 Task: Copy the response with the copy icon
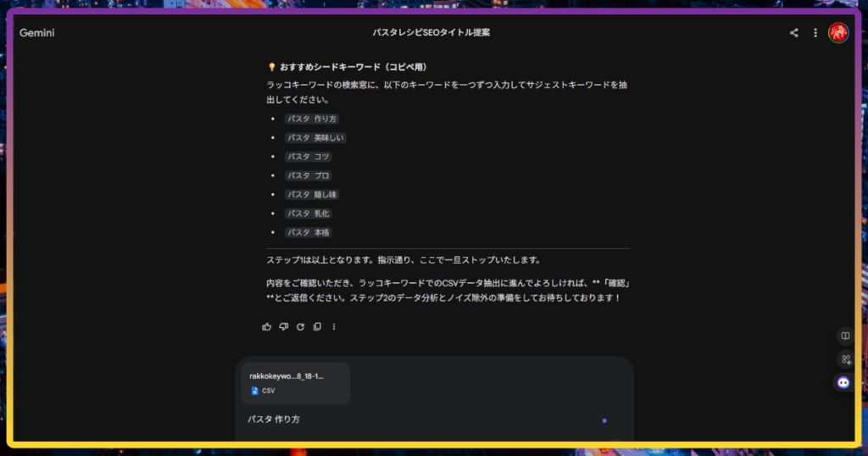317,326
